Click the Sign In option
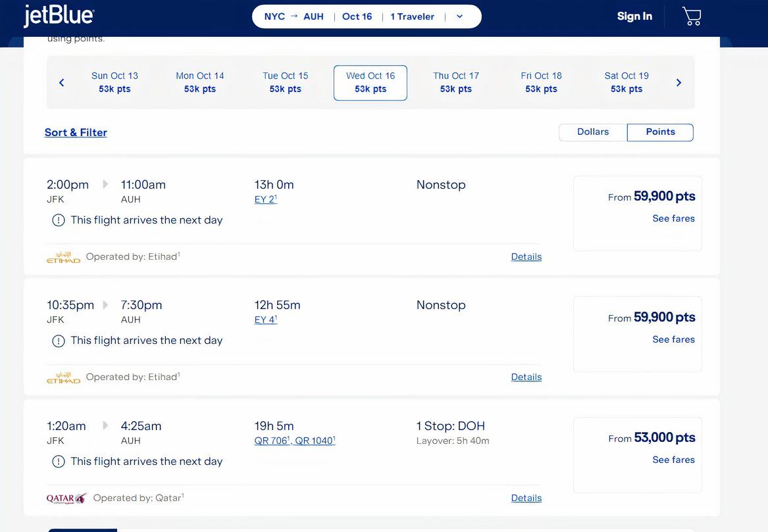Screen dimensions: 768x532 [x=634, y=16]
